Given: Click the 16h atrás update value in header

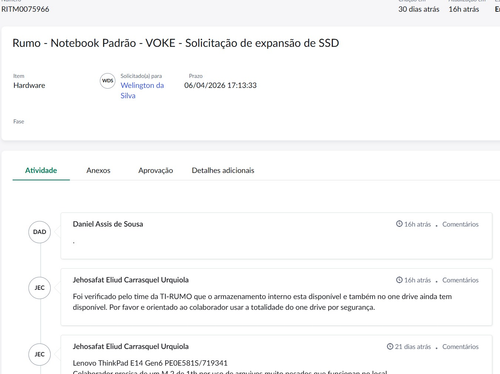Looking at the screenshot, I should coord(464,9).
